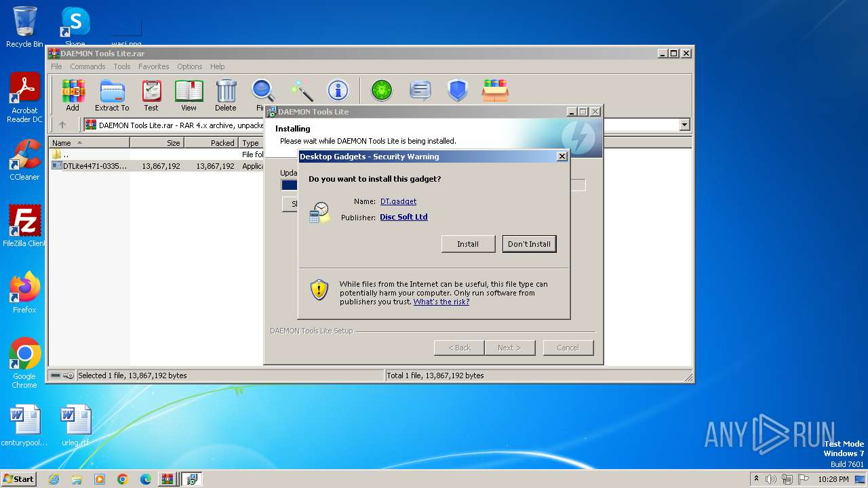The width and height of the screenshot is (868, 488).
Task: Click the WinRAR taskbar button
Action: 167,479
